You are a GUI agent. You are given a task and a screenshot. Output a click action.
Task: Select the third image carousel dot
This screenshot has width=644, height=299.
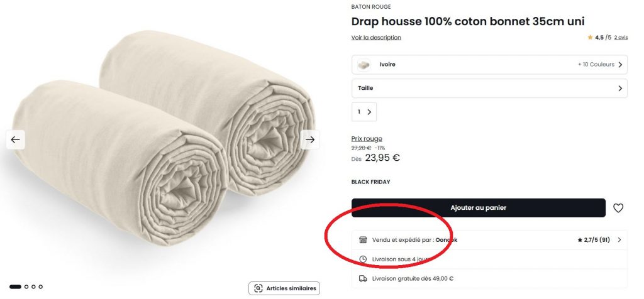point(33,286)
